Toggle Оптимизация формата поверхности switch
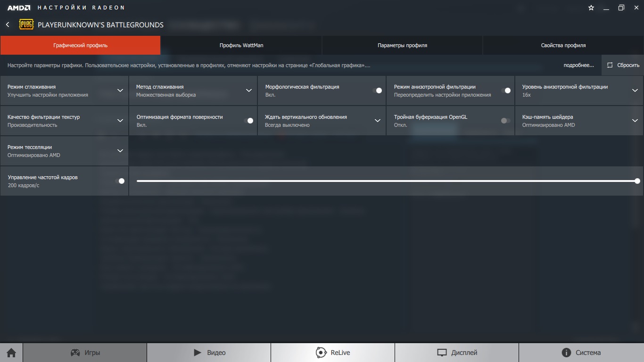This screenshot has width=644, height=362. (248, 121)
